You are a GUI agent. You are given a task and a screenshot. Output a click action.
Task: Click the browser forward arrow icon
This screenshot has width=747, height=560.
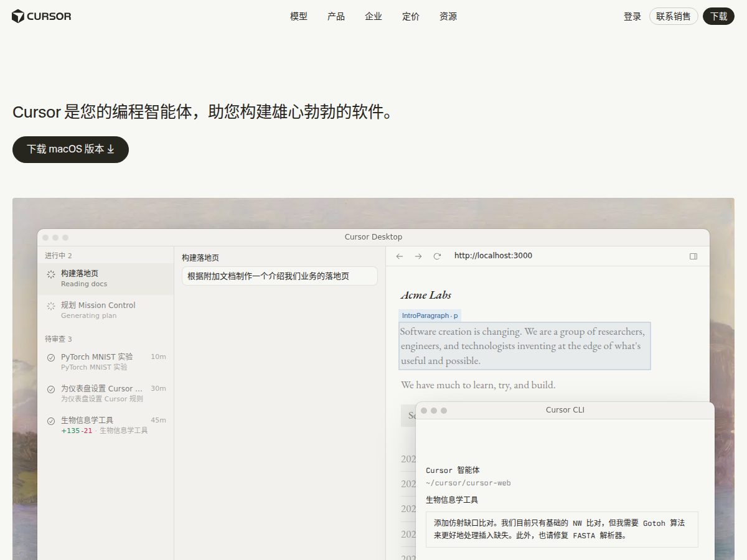(418, 256)
